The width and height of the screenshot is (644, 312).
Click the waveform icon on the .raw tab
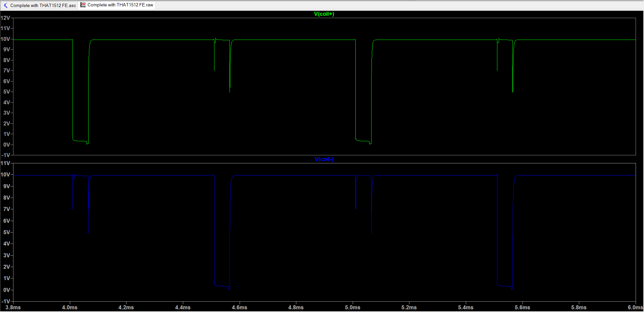(x=83, y=5)
